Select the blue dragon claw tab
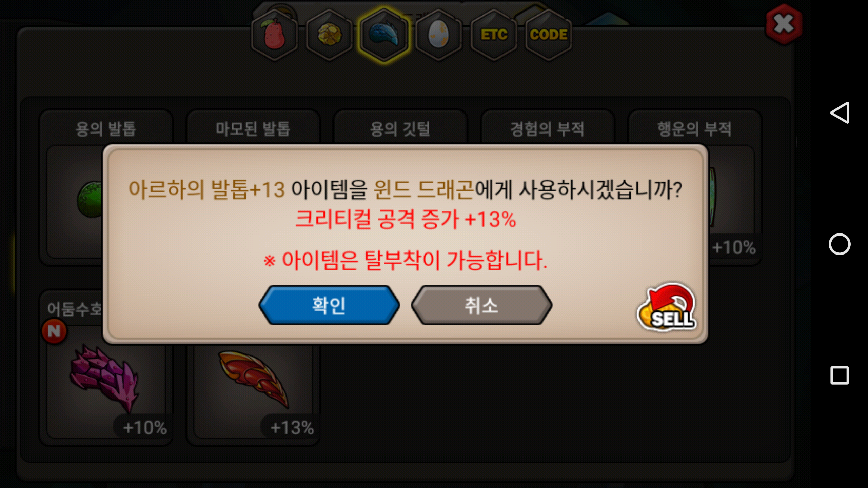868x488 pixels. (x=384, y=35)
